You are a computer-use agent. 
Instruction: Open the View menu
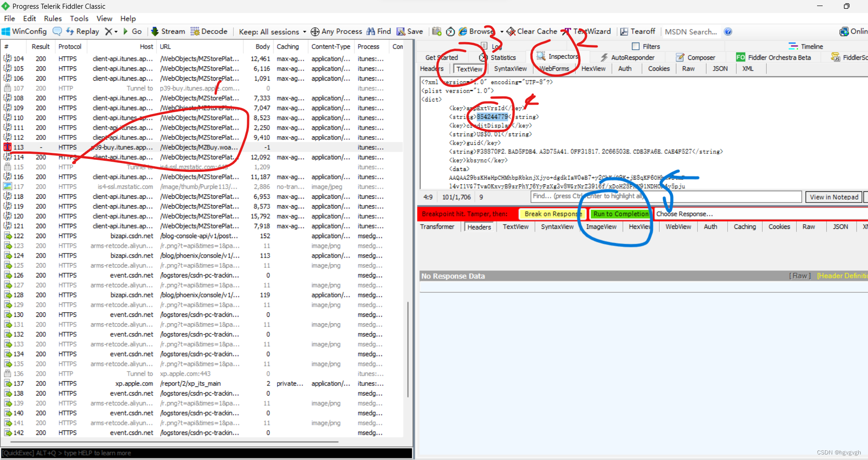[x=105, y=19]
